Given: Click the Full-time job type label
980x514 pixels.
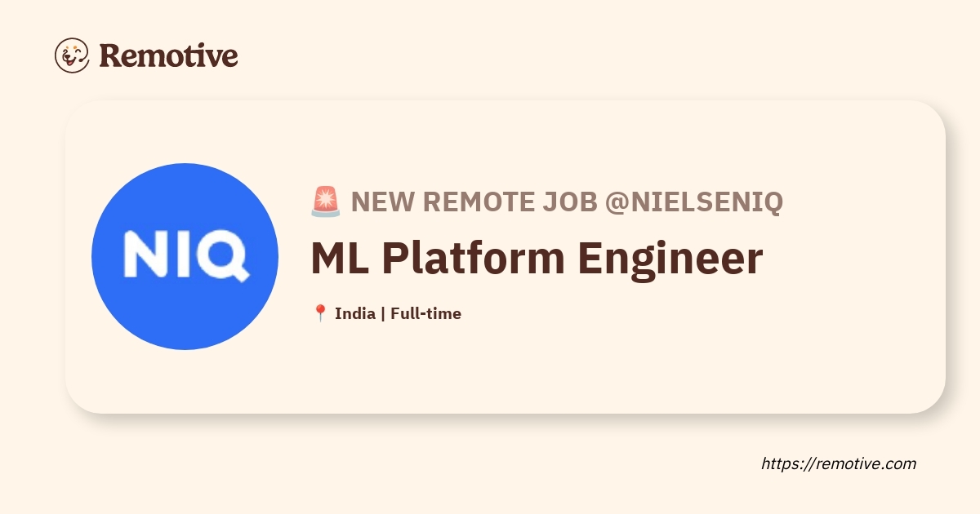Looking at the screenshot, I should [425, 313].
